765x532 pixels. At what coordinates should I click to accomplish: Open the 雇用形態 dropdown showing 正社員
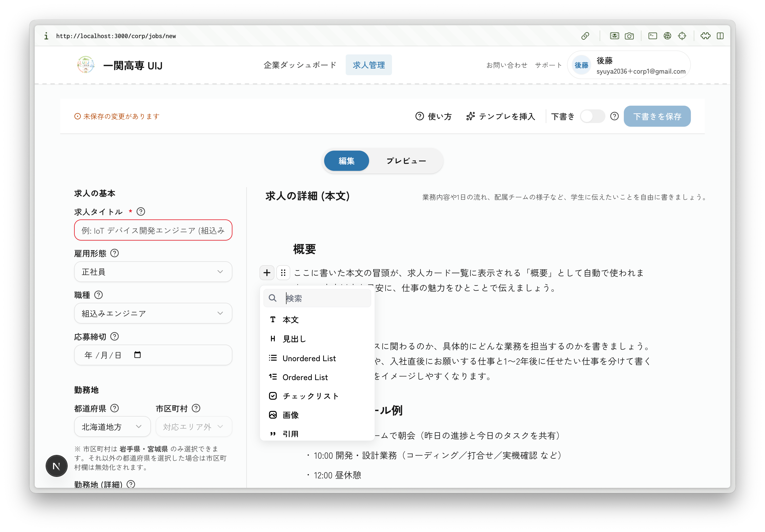[x=153, y=272]
